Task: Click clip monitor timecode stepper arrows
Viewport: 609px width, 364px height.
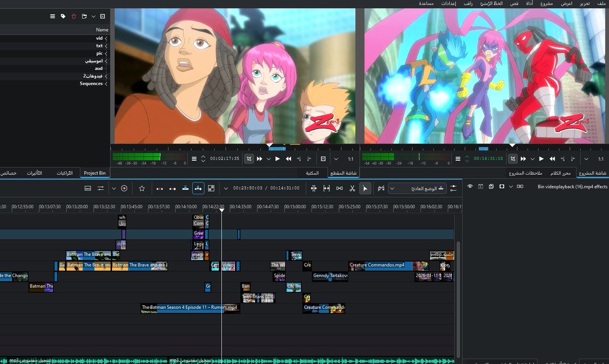Action: click(x=203, y=159)
